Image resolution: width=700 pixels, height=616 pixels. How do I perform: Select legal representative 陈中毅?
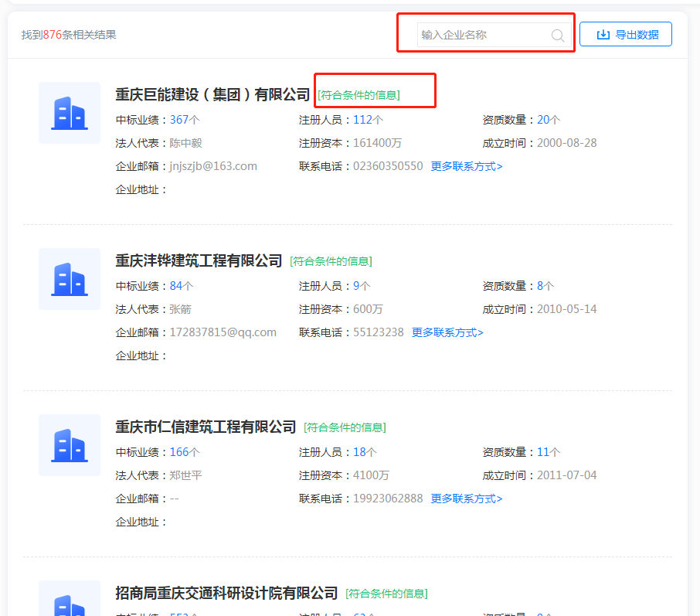185,143
